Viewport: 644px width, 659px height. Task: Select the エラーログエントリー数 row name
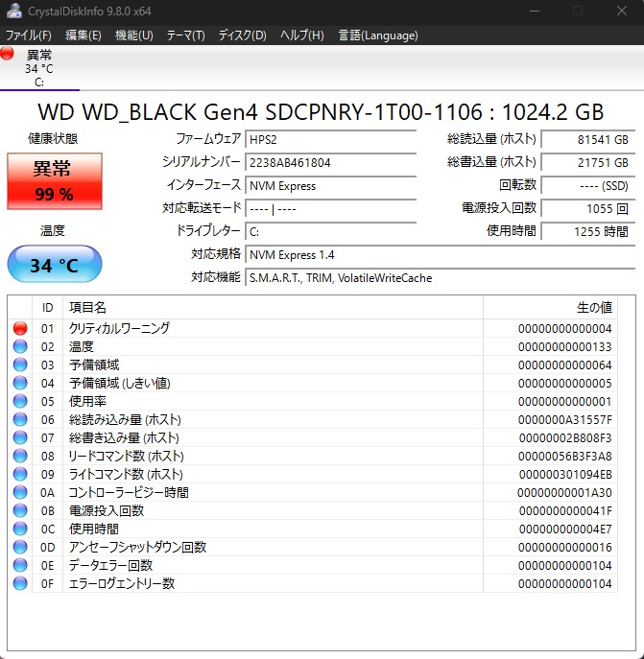pyautogui.click(x=122, y=583)
